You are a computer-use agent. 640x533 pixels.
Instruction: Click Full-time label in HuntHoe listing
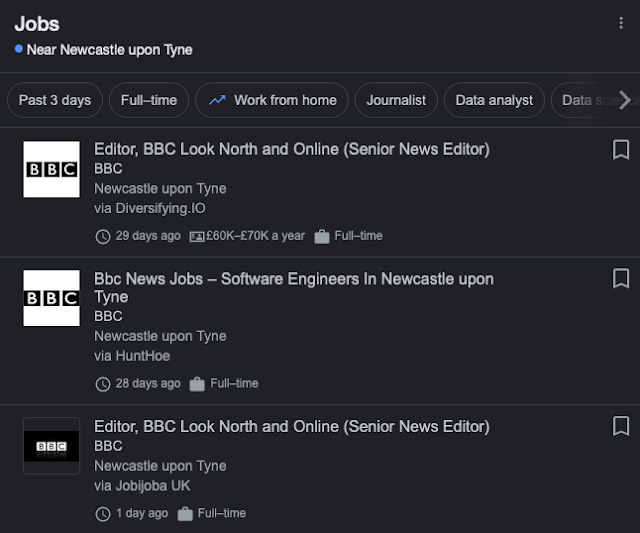(x=234, y=383)
